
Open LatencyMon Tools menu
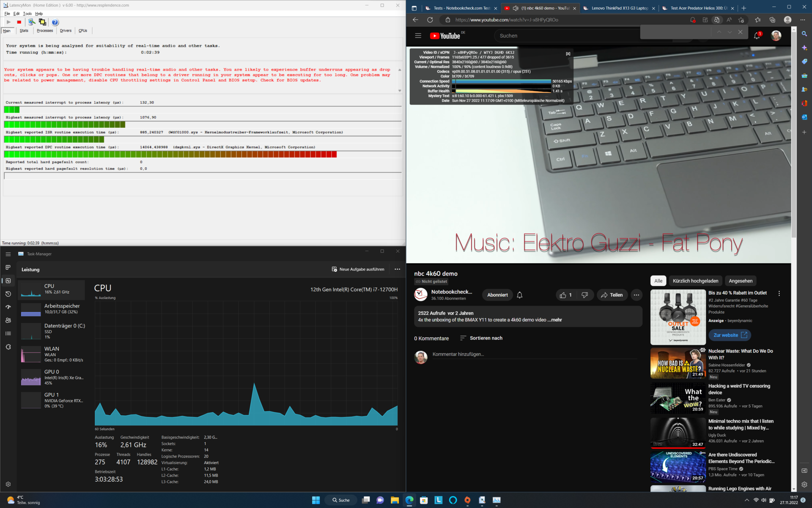click(x=27, y=14)
